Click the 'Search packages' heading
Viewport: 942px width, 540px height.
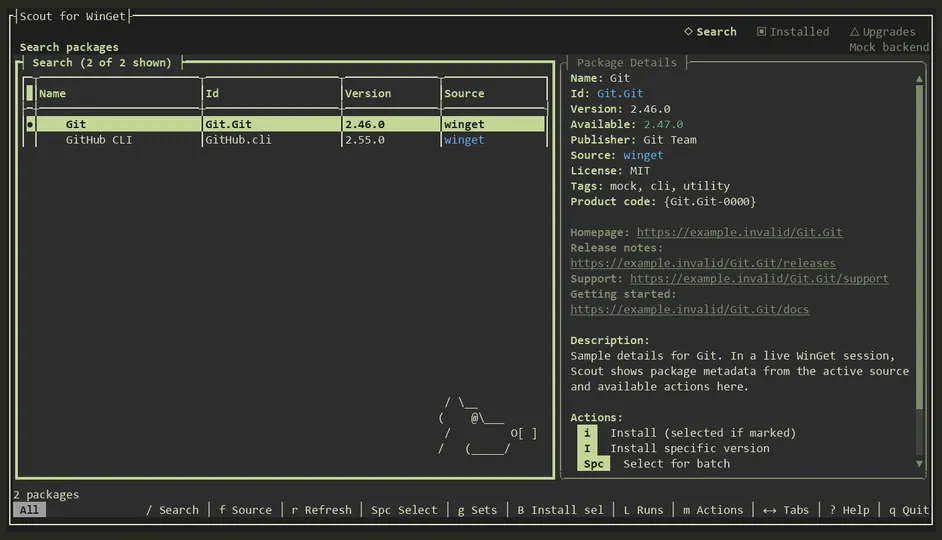point(69,47)
